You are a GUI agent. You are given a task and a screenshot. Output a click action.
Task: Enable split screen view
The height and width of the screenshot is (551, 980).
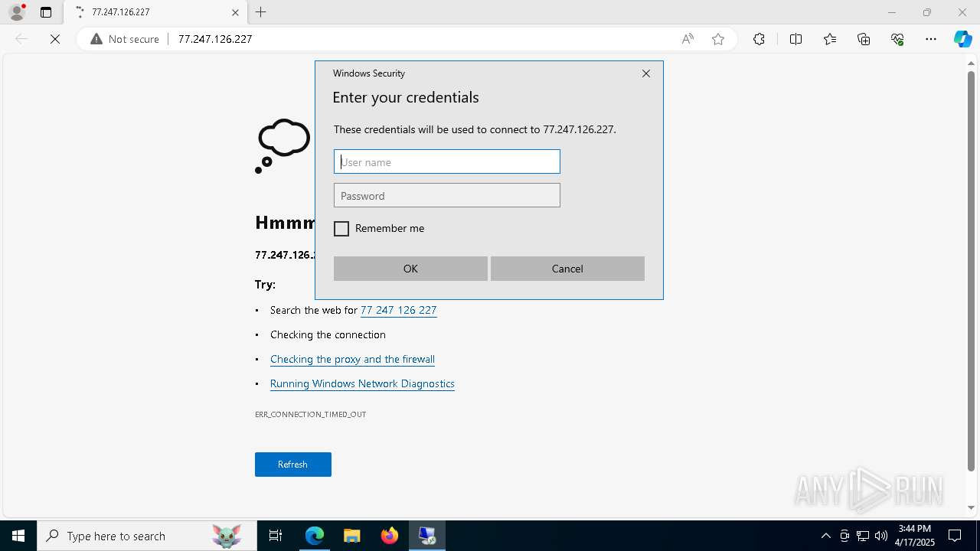pos(795,39)
